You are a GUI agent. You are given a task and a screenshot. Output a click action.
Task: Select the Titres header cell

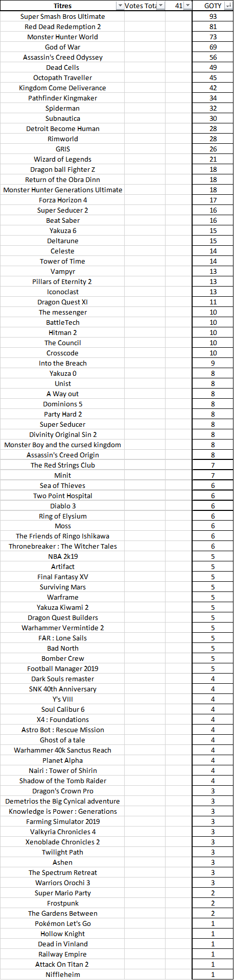pos(62,6)
